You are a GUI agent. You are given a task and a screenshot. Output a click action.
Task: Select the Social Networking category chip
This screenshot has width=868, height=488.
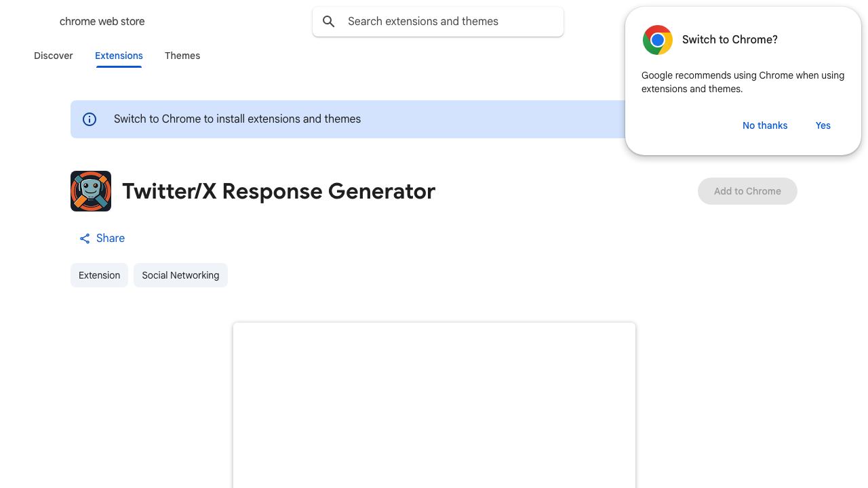click(180, 275)
